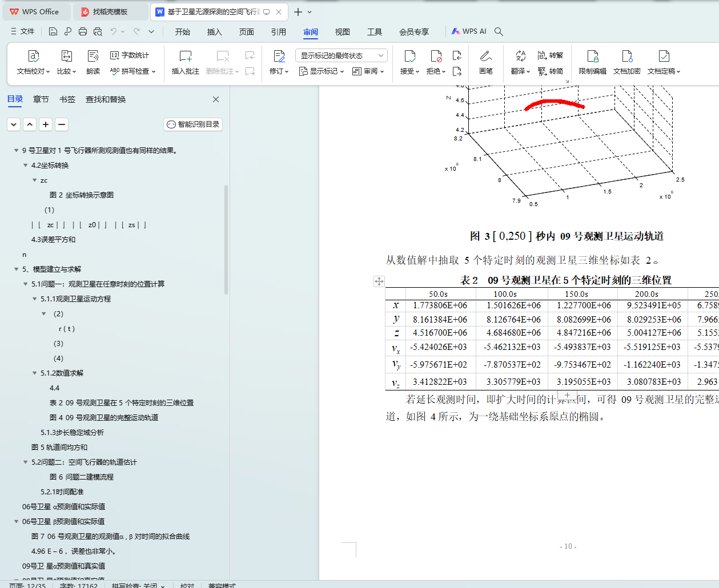The width and height of the screenshot is (719, 588).
Task: Expand quick access toolbar customize arrow
Action: coord(151,31)
